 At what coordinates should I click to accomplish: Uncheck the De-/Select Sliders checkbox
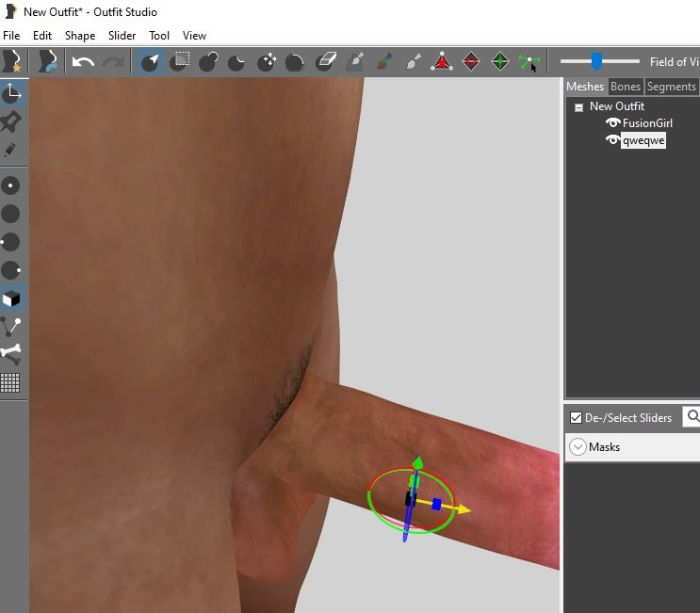coord(576,417)
